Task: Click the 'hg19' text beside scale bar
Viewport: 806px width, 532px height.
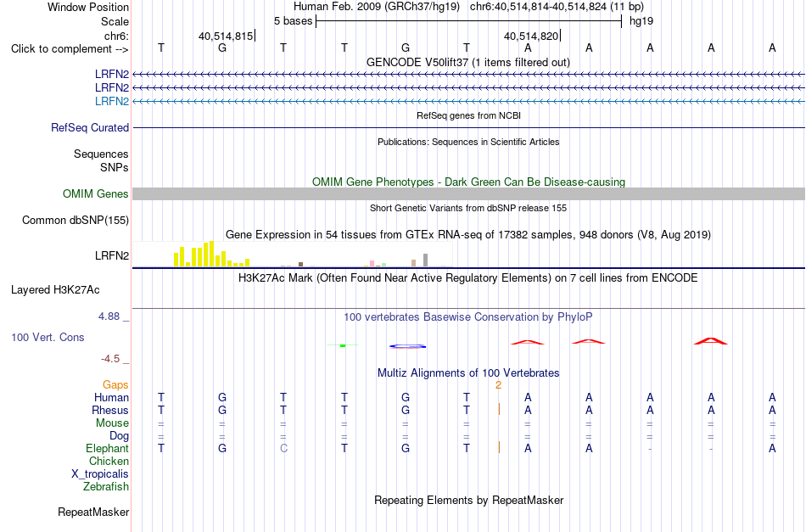Action: [641, 21]
